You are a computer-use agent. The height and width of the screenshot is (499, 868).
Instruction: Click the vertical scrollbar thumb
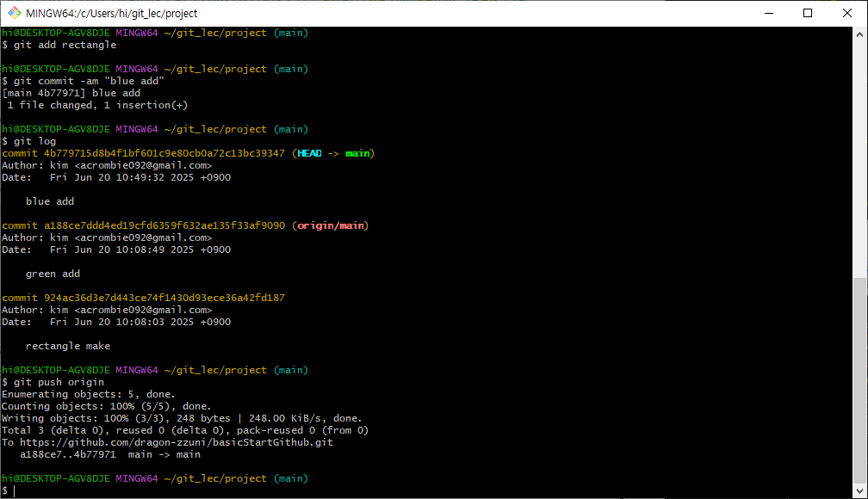coord(859,379)
